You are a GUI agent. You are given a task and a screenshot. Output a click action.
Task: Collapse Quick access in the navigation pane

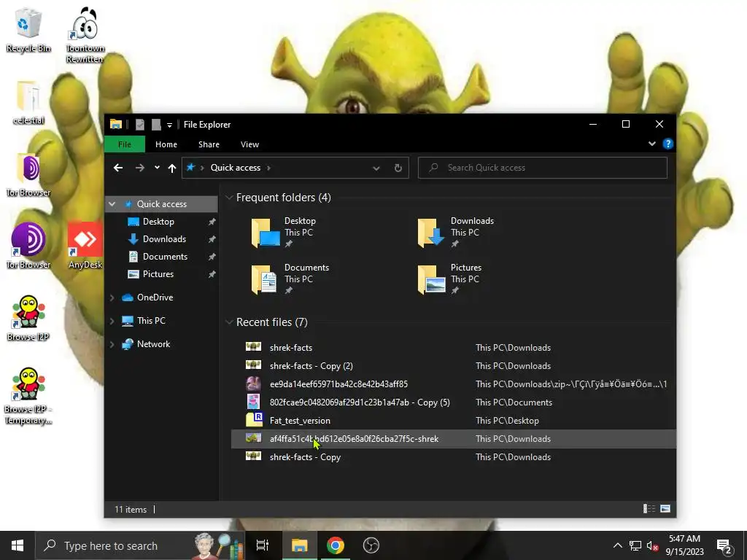tap(112, 204)
